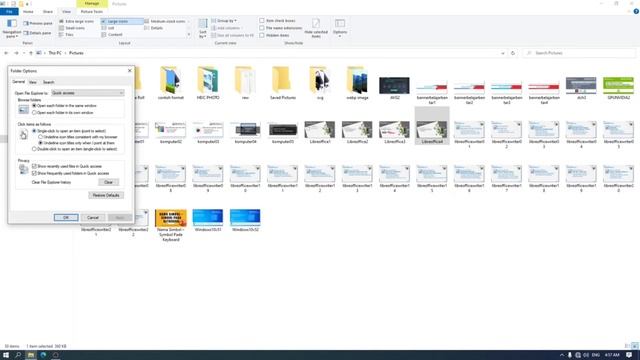Viewport: 640px width, 360px height.
Task: Choose Extra large icons layout
Action: click(x=76, y=21)
